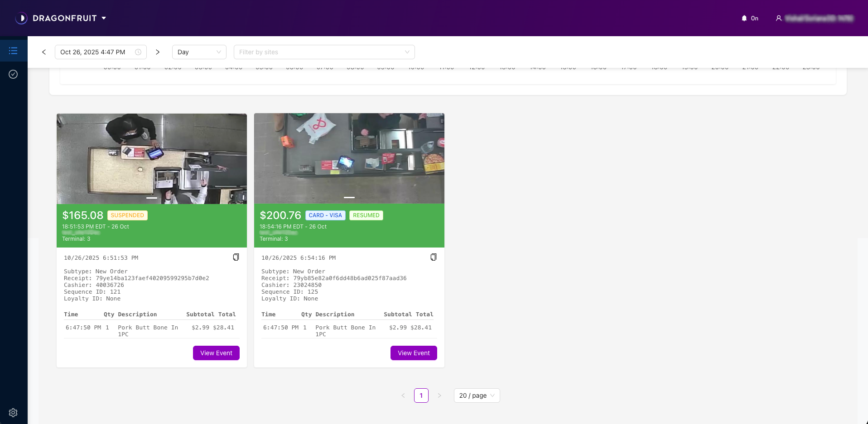
Task: Expand the Day range dropdown
Action: click(199, 52)
